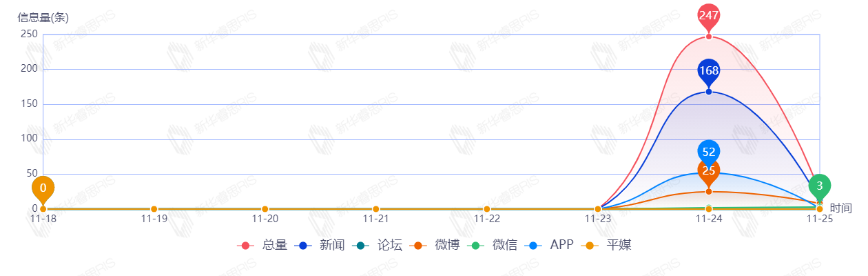The height and width of the screenshot is (276, 868).
Task: Disable the 微博 series in the legend
Action: (435, 245)
